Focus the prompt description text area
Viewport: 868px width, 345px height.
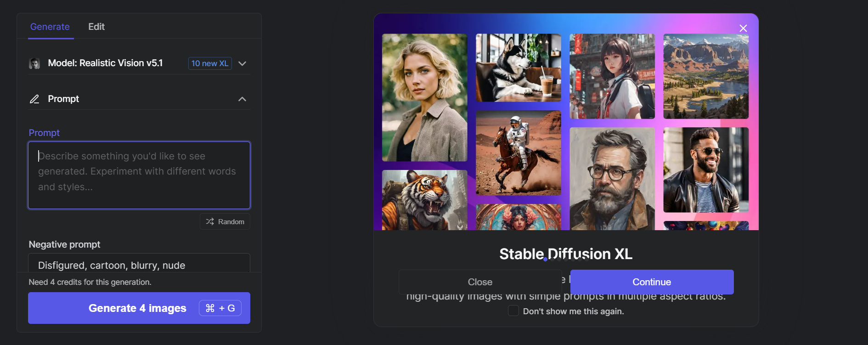tap(139, 175)
